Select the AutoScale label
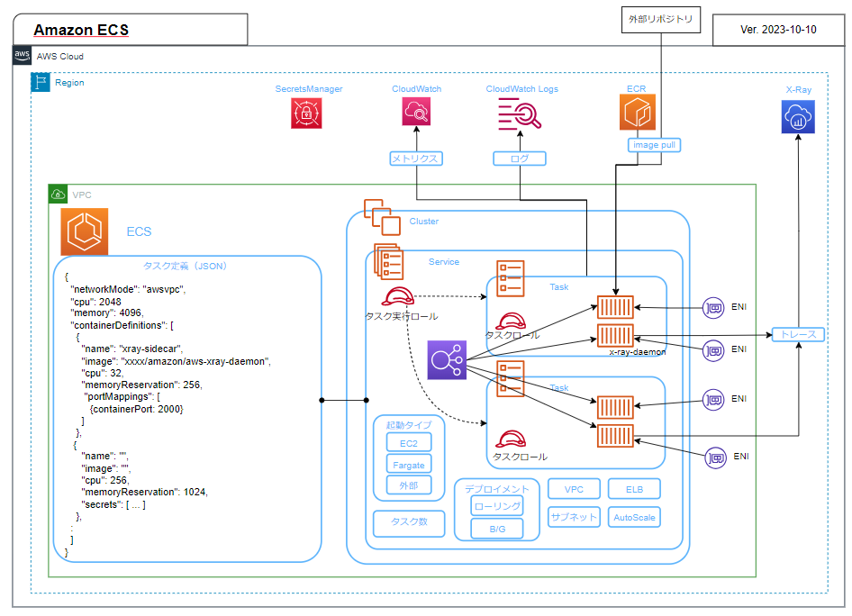The image size is (852, 616). (634, 517)
